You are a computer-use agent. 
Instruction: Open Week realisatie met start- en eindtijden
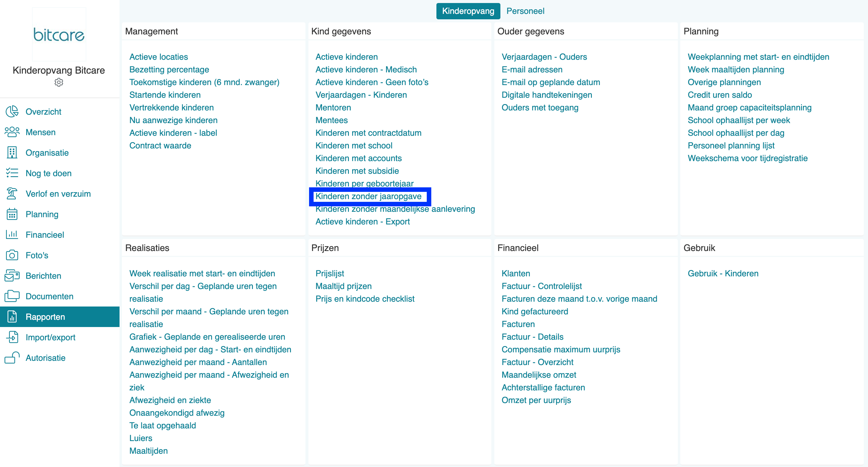pos(202,273)
